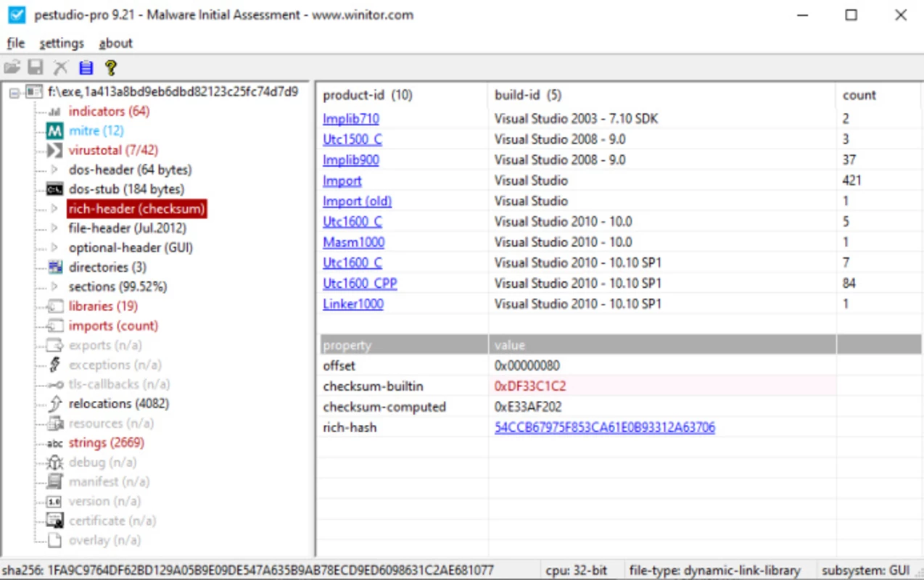Expand the dos-header tree node

tap(54, 170)
